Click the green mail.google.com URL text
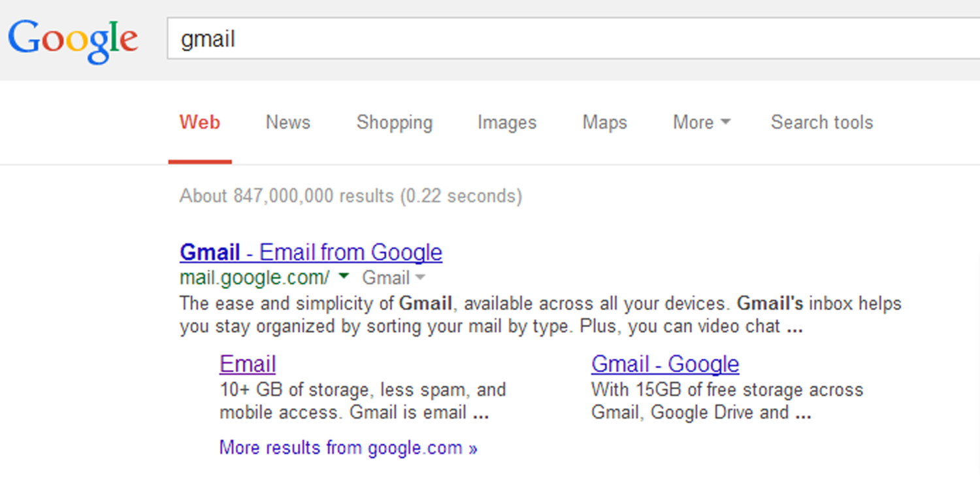This screenshot has width=980, height=478. 255,278
